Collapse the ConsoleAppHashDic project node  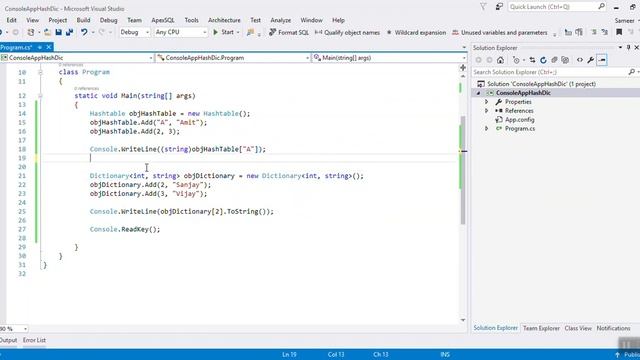[x=478, y=93]
